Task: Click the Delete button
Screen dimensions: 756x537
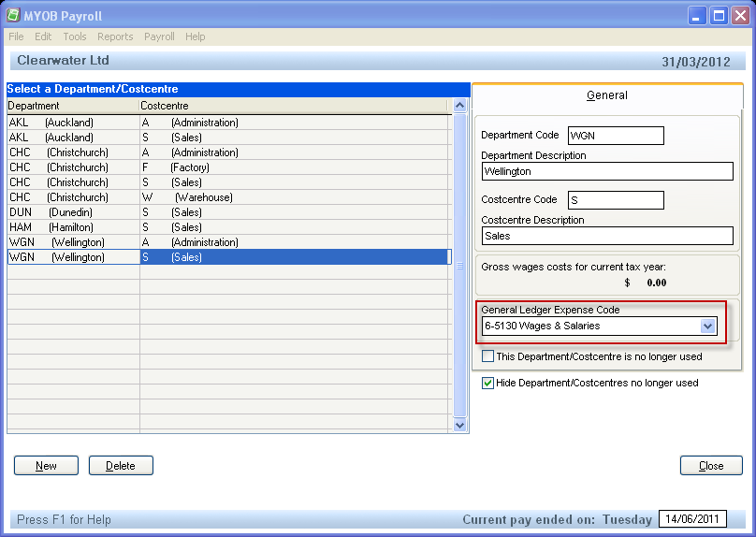Action: pyautogui.click(x=121, y=466)
